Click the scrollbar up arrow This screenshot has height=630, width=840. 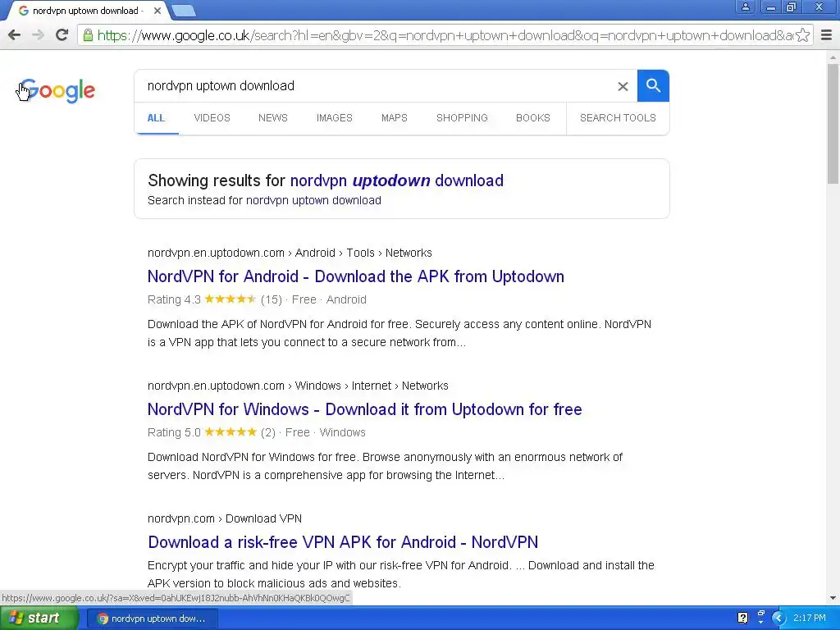(833, 57)
